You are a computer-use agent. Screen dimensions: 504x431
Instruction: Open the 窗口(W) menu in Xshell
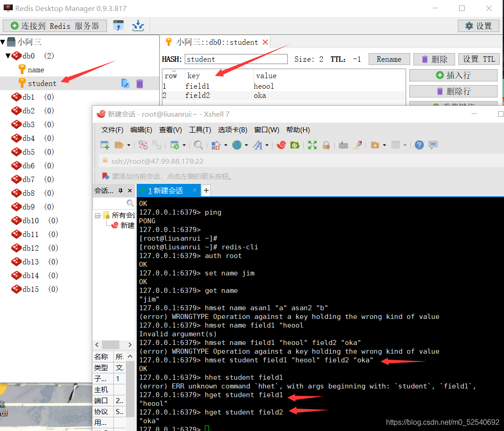tap(267, 130)
